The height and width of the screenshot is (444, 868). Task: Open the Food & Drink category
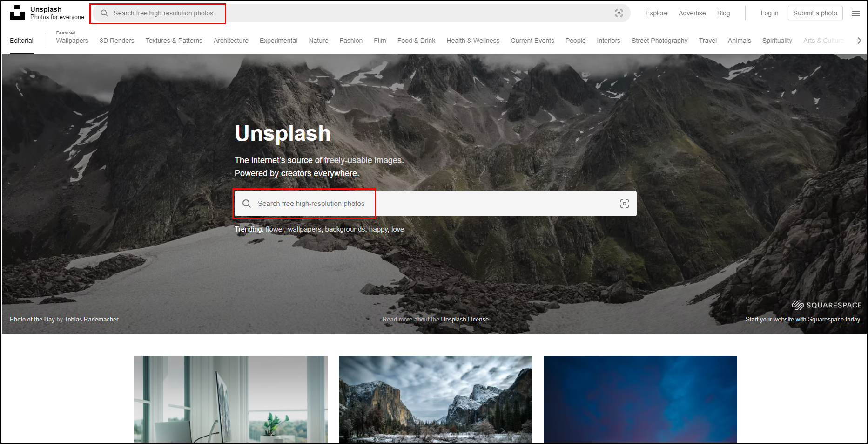tap(416, 41)
